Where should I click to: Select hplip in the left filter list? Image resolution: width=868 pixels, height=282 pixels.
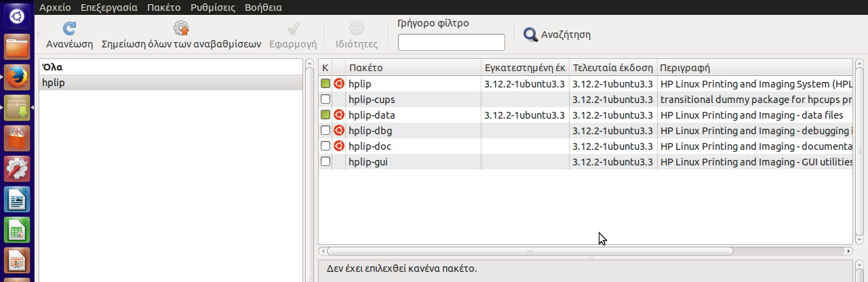pos(171,83)
